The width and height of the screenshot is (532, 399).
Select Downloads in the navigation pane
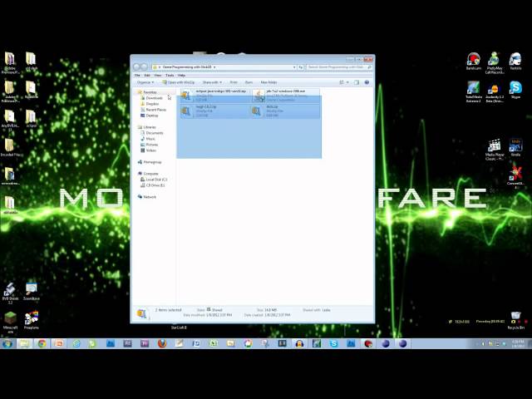(x=154, y=98)
